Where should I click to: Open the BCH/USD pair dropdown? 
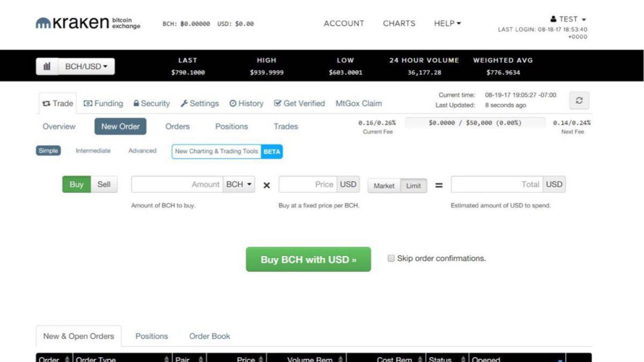[87, 66]
